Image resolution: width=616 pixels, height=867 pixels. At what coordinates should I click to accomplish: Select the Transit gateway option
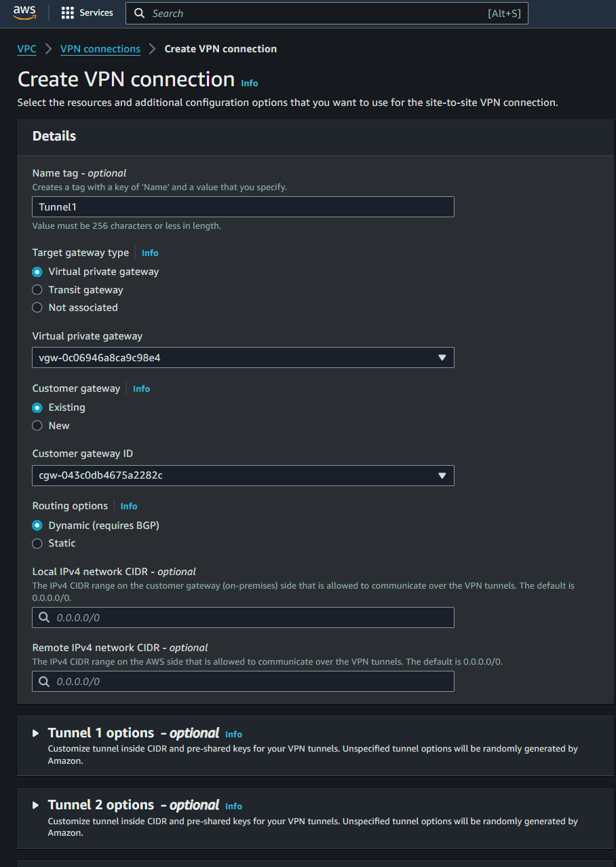(x=37, y=289)
